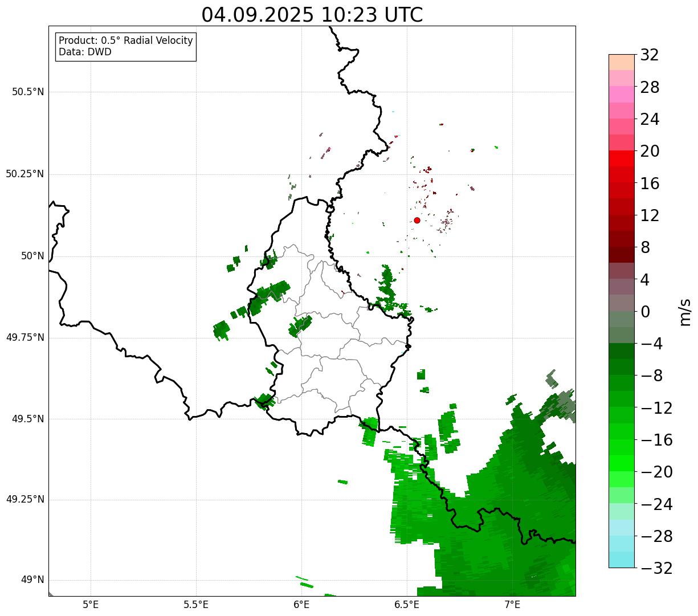Click the colorbar label 16
698x616 pixels.
coord(650,183)
